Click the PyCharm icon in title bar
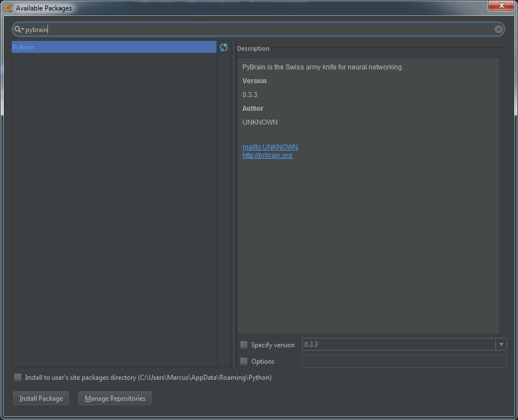 pos(9,8)
